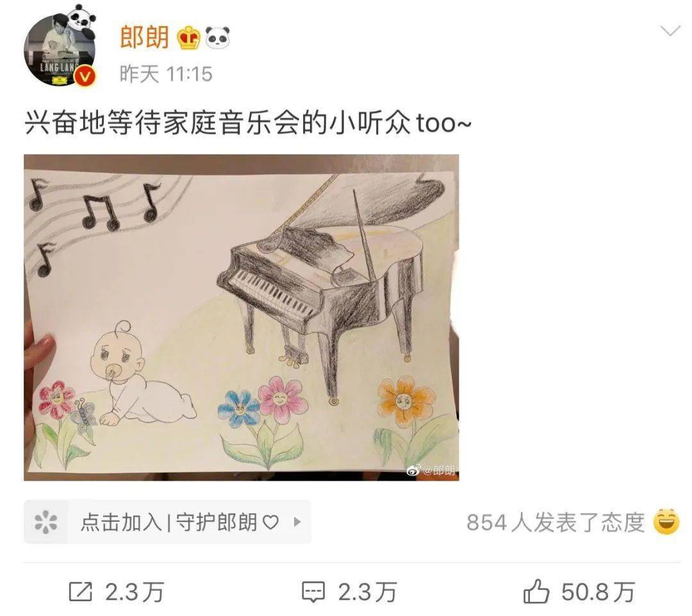The image size is (692, 616).
Task: Tap the laughing emoji attitude icon
Action: tap(666, 522)
